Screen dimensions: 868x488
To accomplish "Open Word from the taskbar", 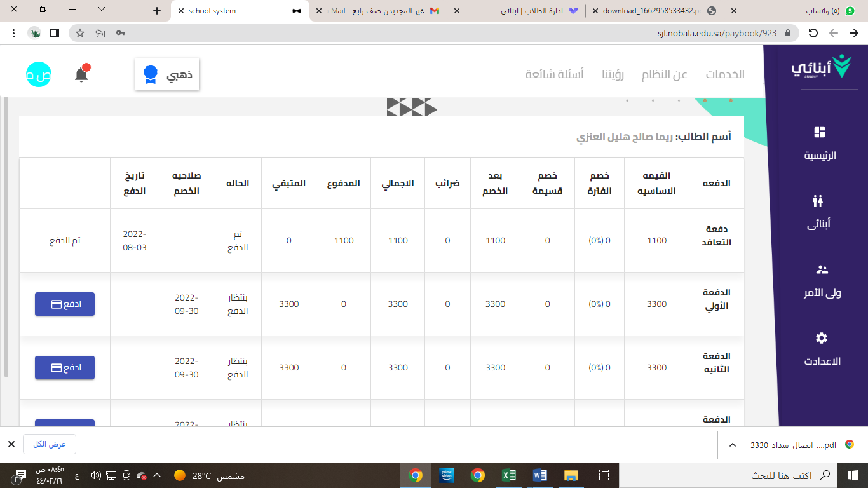I will click(x=540, y=475).
